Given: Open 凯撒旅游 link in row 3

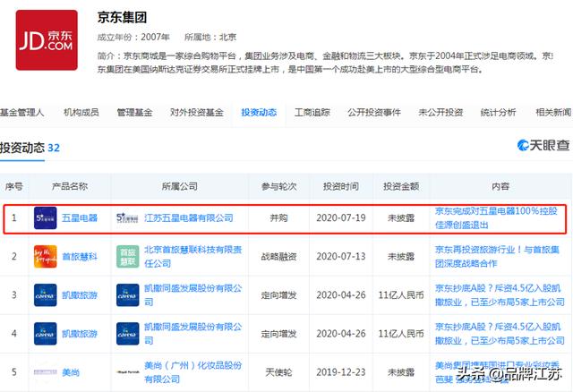Looking at the screenshot, I should coord(80,294).
